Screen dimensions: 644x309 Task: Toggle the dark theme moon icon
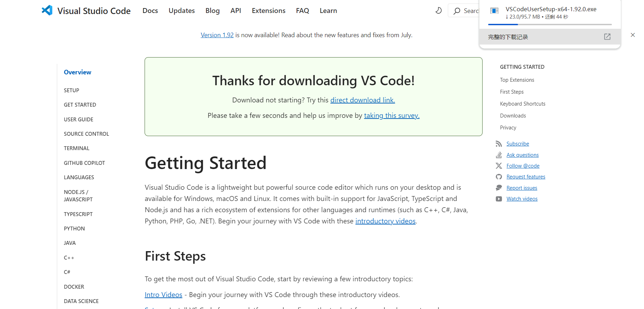point(438,11)
